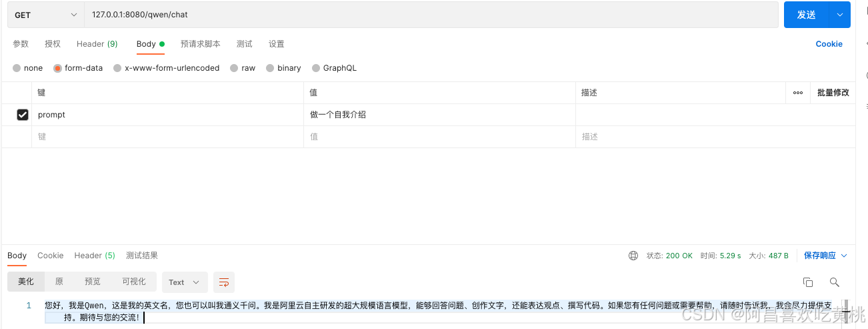868x329 pixels.
Task: Click the empty 描述 placeholder field
Action: (x=715, y=137)
